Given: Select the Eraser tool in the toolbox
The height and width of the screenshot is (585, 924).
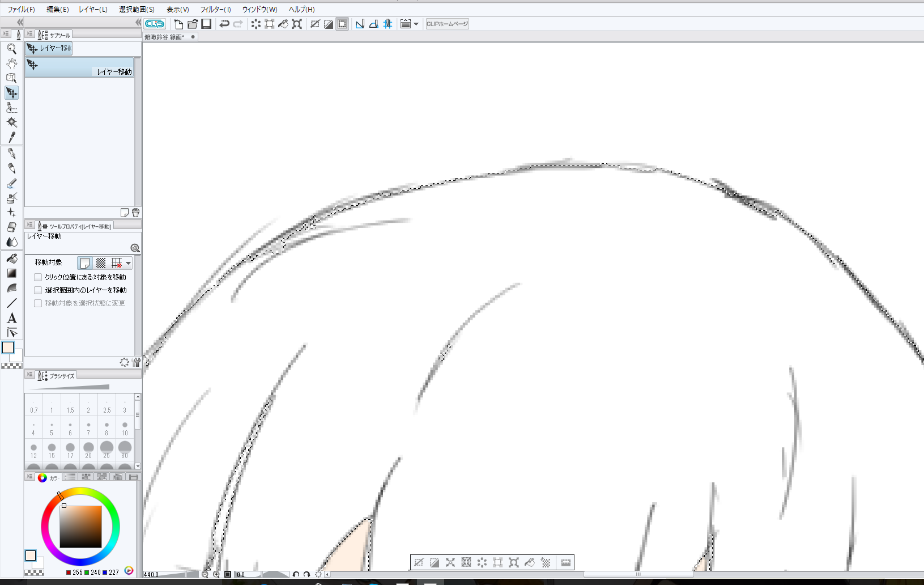Looking at the screenshot, I should pos(11,227).
